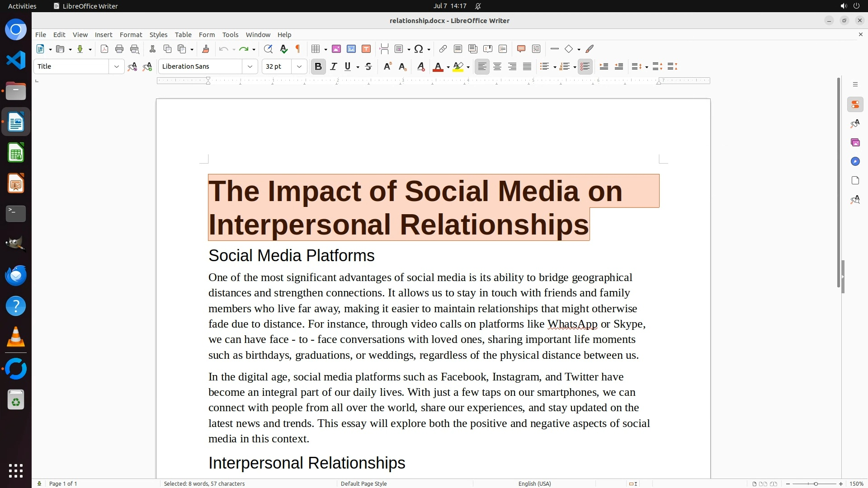The height and width of the screenshot is (488, 868).
Task: Expand the Font Size dropdown
Action: click(x=299, y=67)
